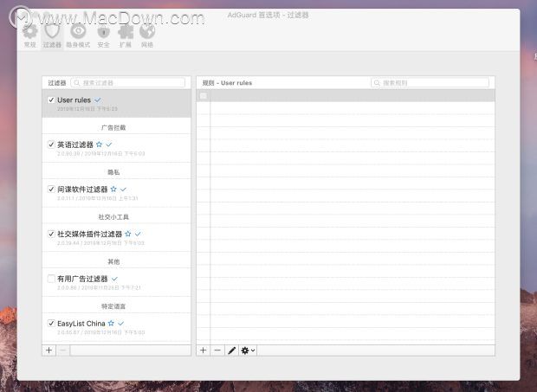
Task: Open the 常规 general settings tab
Action: tap(29, 36)
